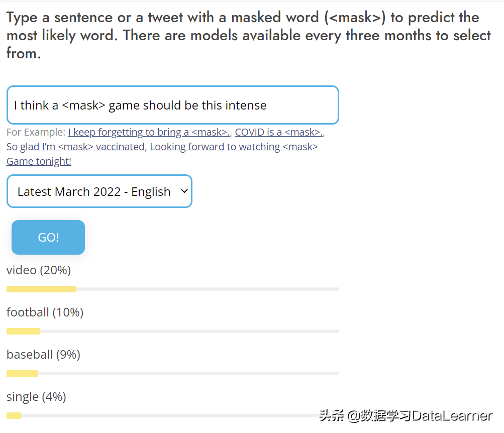Open the example "I keep forgetting to bring a <mask>."
Image resolution: width=504 pixels, height=433 pixels.
click(x=148, y=132)
